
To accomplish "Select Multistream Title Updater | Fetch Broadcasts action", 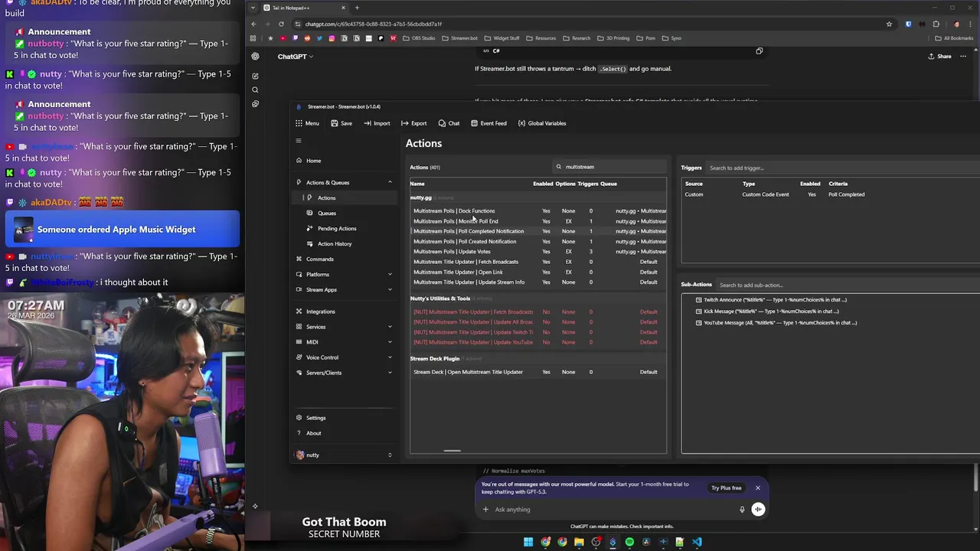I will click(538, 262).
